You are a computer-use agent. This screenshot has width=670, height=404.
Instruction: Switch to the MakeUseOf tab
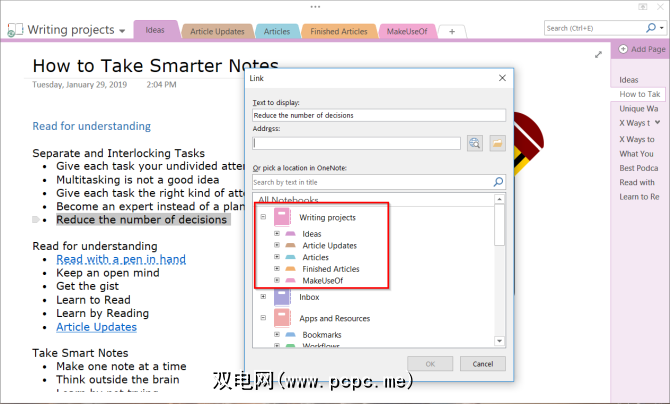[x=407, y=31]
